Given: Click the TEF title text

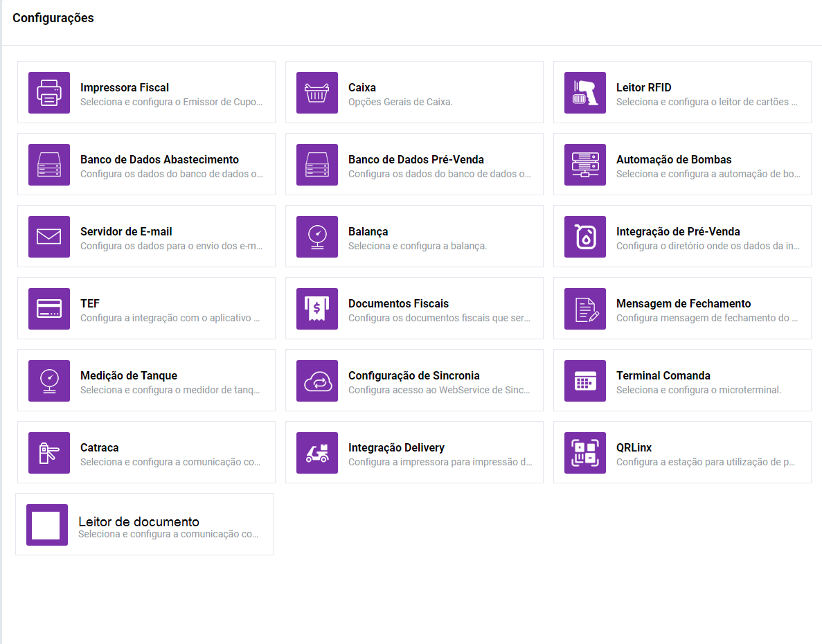Looking at the screenshot, I should tap(89, 303).
